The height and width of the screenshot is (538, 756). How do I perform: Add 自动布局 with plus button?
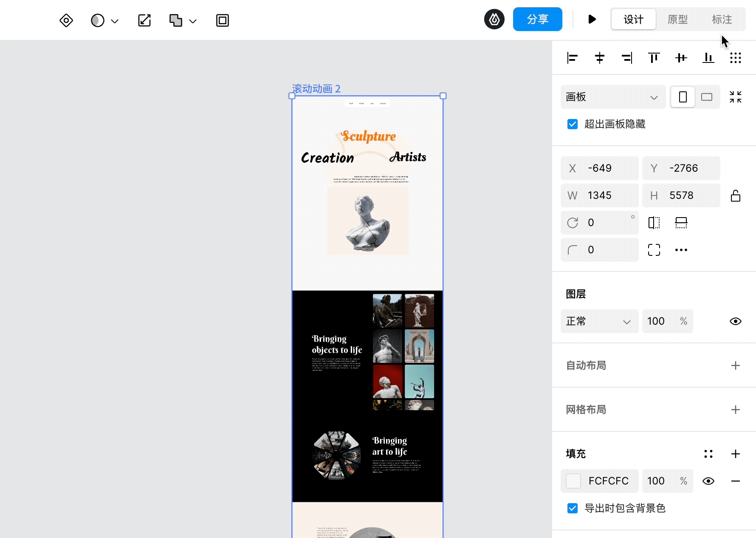(736, 365)
